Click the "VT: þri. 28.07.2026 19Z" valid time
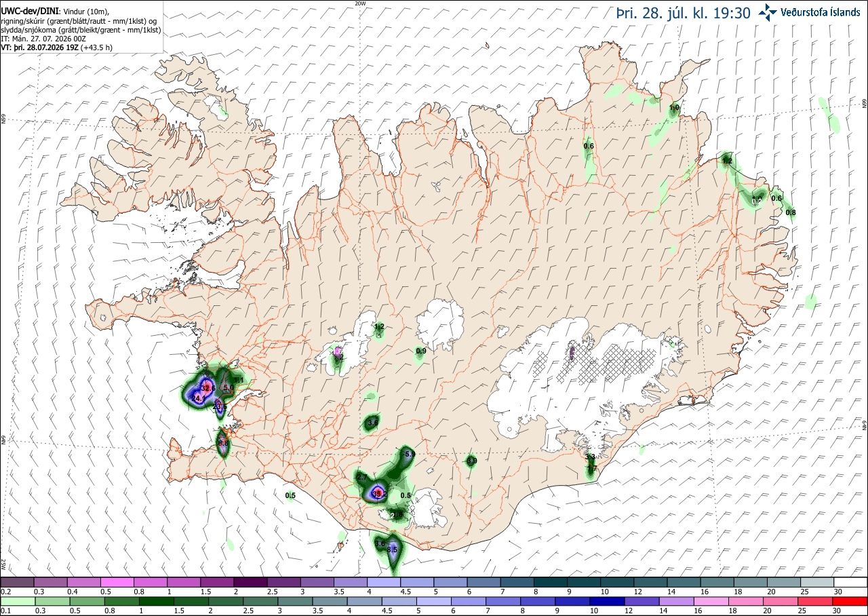This screenshot has width=868, height=616. [40, 47]
